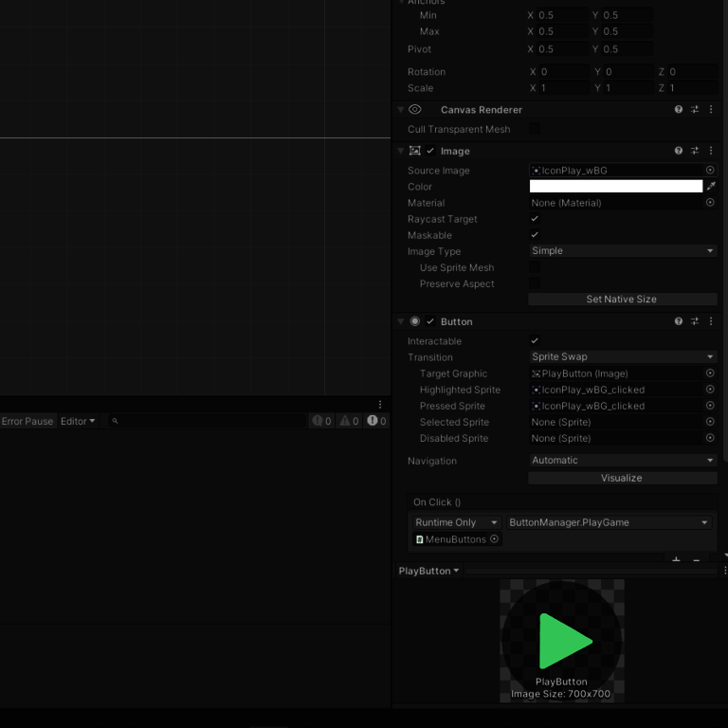Image resolution: width=728 pixels, height=728 pixels.
Task: Click the white Color swatch field
Action: tap(615, 187)
